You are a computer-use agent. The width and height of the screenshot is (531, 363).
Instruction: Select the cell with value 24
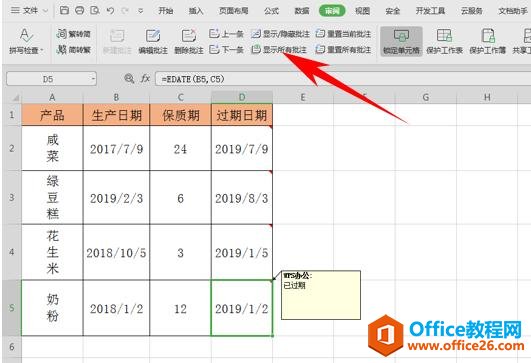tap(180, 148)
